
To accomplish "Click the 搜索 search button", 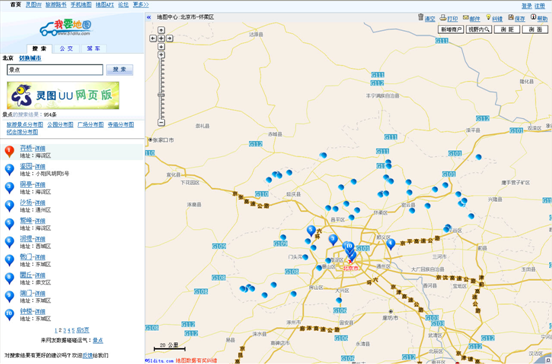I will coord(120,70).
